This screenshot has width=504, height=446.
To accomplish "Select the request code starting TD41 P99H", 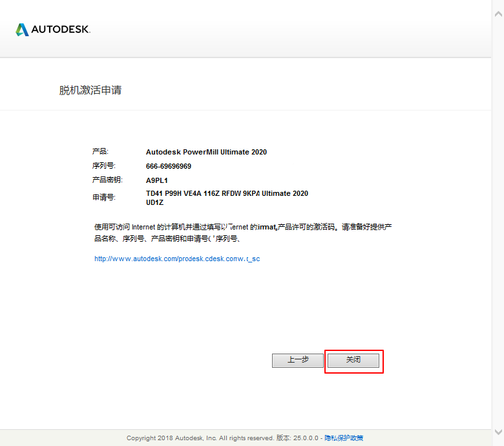I will click(x=227, y=193).
